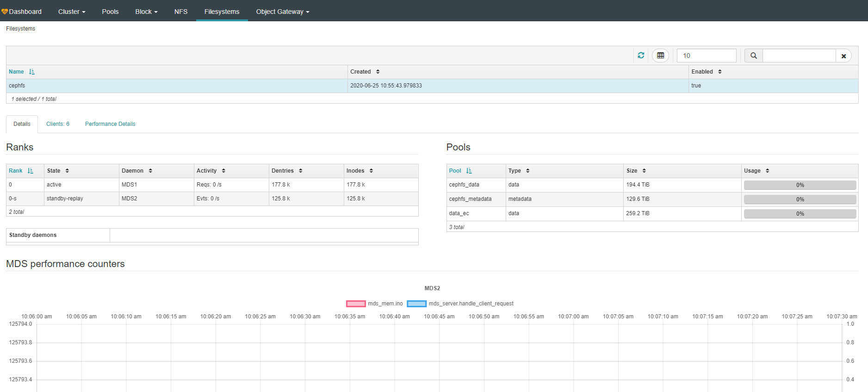Click the 1 selected / 1 total footer
868x392 pixels.
(34, 99)
